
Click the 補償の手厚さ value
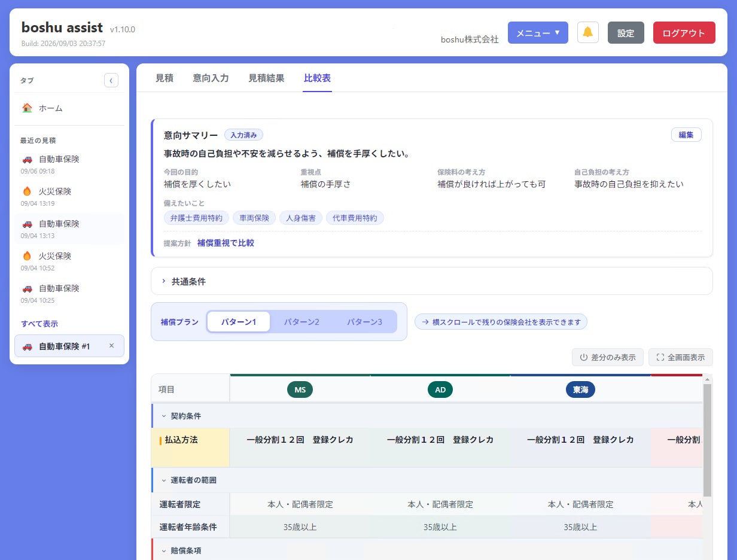point(325,184)
